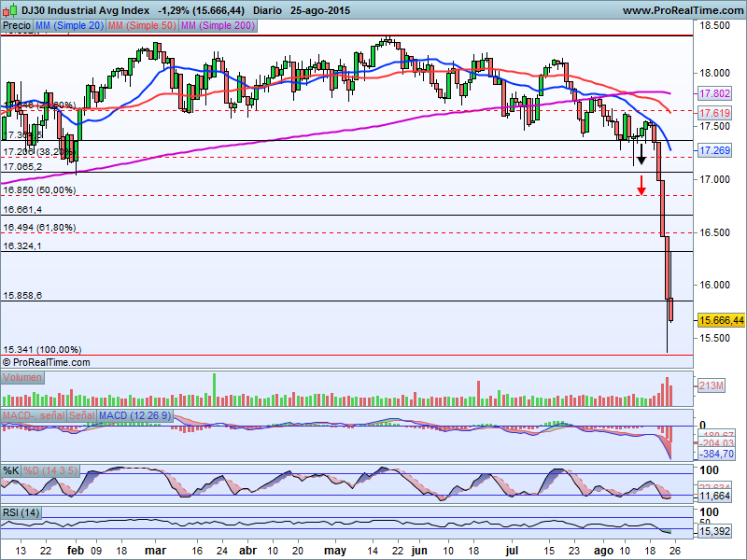Click the 213M volume value tag
This screenshot has width=747, height=560.
[x=712, y=385]
